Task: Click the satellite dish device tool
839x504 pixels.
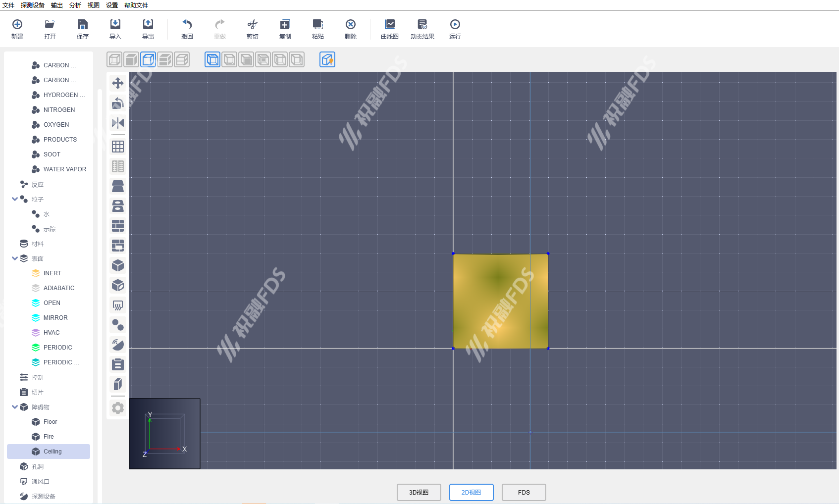Action: coord(118,345)
